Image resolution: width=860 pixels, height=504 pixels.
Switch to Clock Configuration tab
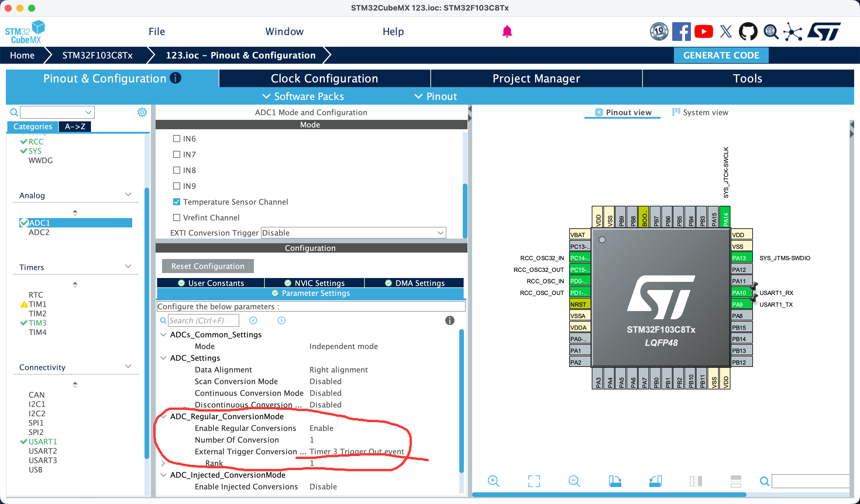click(x=325, y=78)
